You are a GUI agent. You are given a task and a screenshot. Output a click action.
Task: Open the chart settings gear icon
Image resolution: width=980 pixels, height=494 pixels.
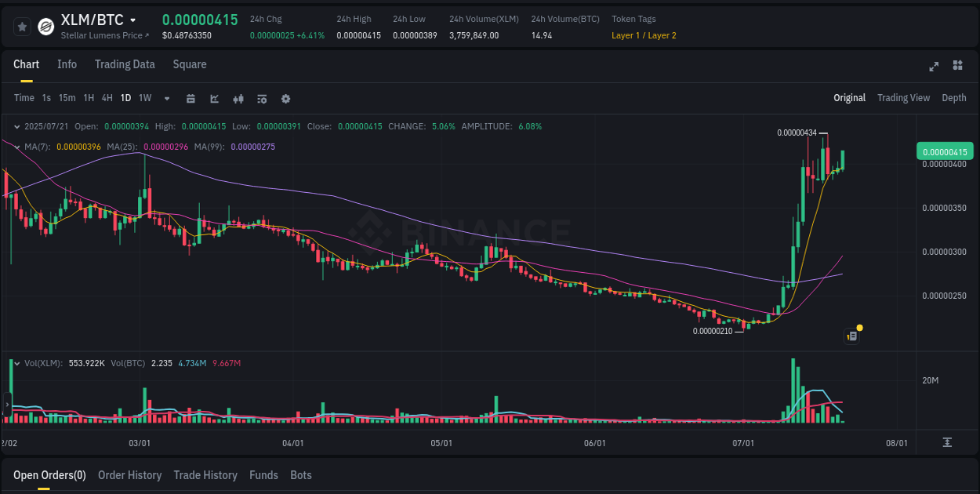(285, 99)
